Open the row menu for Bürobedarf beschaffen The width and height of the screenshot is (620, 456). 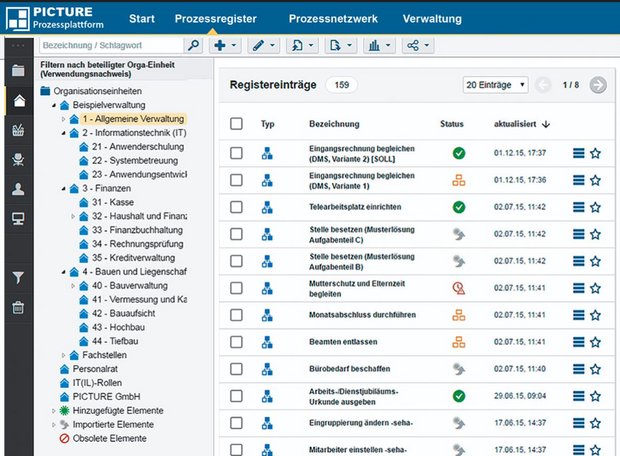pos(578,369)
